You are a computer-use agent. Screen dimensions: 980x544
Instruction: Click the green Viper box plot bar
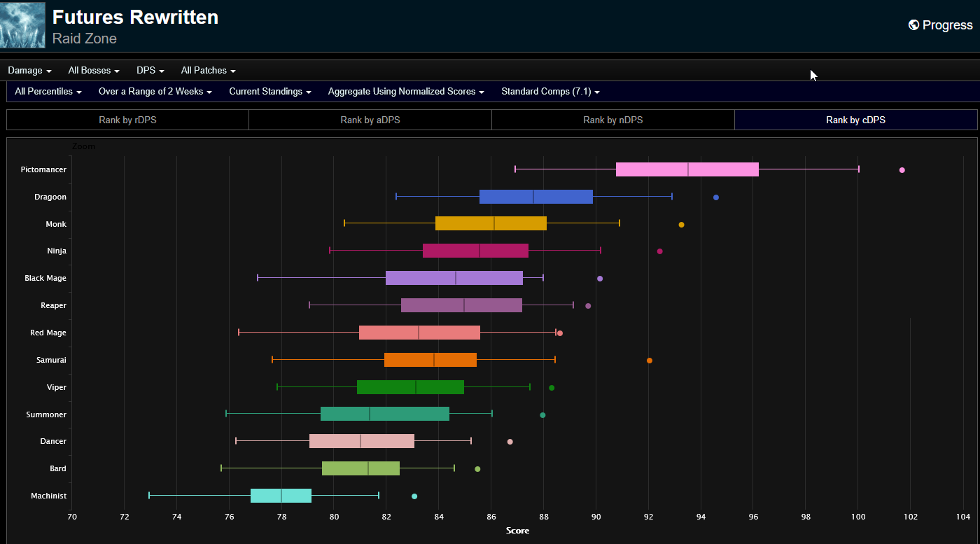point(410,387)
